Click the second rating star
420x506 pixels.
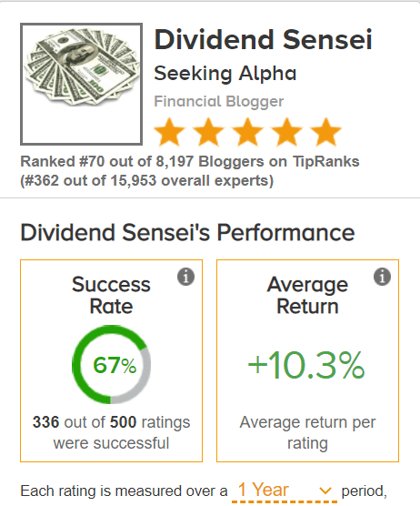pyautogui.click(x=208, y=132)
